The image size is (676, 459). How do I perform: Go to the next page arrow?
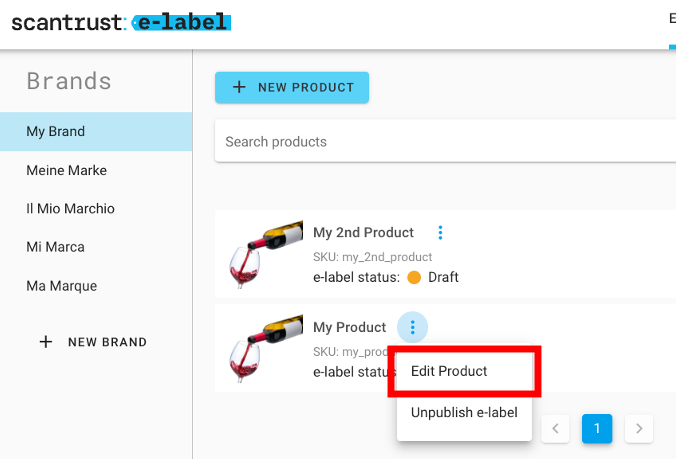pos(639,429)
